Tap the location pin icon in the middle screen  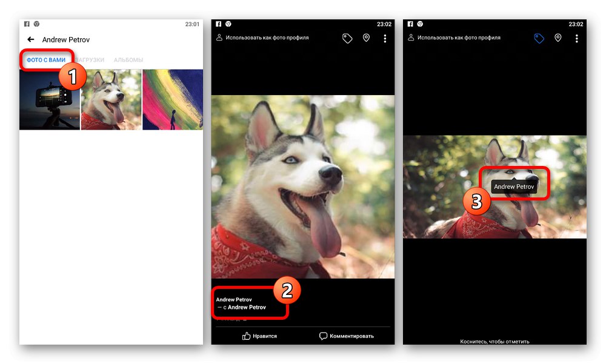pos(366,38)
